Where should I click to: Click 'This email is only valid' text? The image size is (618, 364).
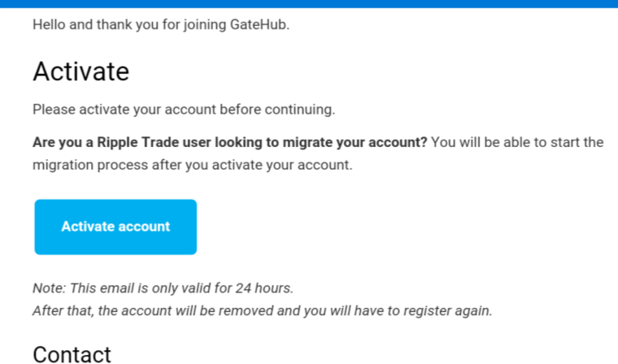[138, 288]
